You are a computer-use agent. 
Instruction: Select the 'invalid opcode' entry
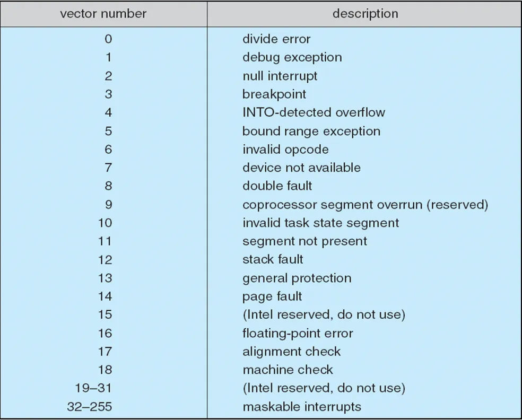(x=285, y=150)
